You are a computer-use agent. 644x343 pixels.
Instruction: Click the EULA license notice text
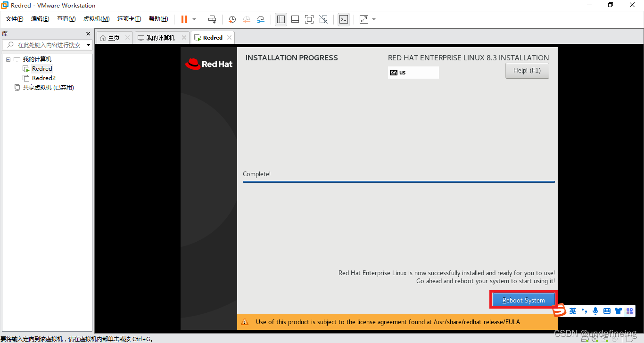pyautogui.click(x=388, y=322)
